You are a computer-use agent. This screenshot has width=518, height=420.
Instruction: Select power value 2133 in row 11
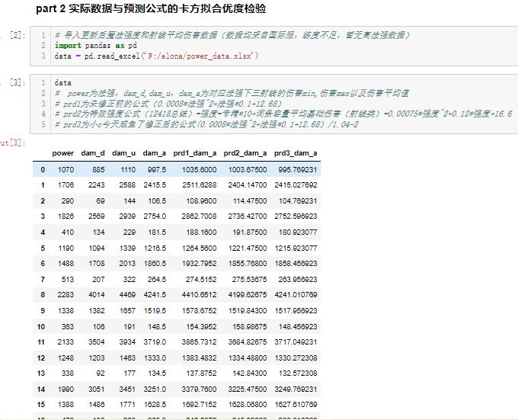click(x=66, y=341)
